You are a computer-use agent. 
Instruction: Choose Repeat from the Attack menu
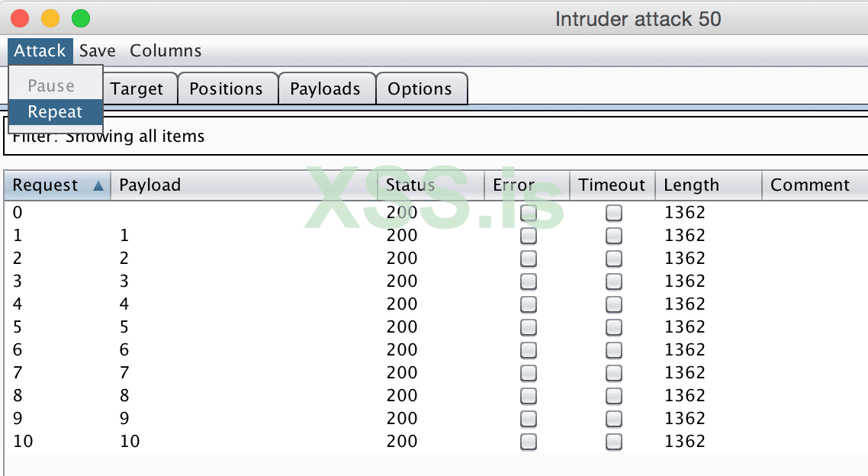click(x=55, y=112)
